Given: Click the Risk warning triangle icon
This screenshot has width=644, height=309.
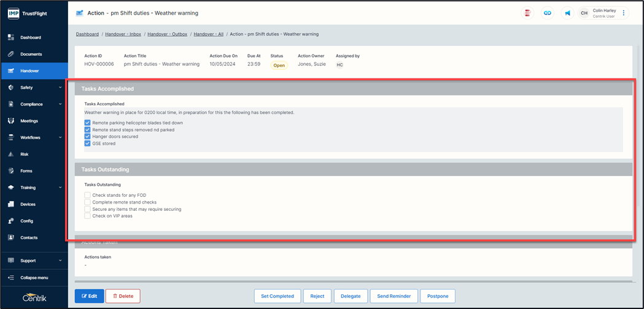Looking at the screenshot, I should point(10,154).
